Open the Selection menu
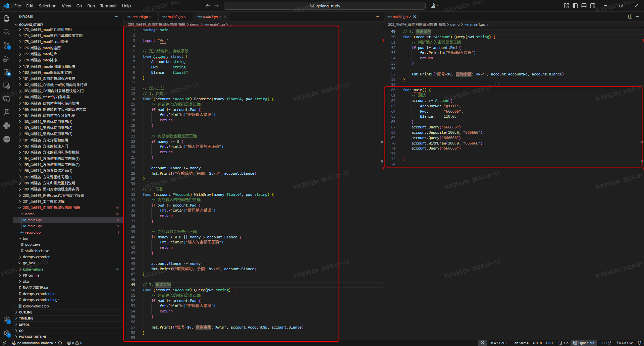Viewport: 644px width, 346px height. coord(48,6)
